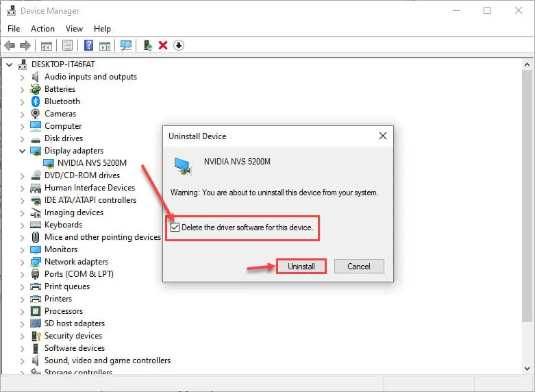Click the Device Manager title bar icon
The width and height of the screenshot is (535, 392).
[x=11, y=10]
